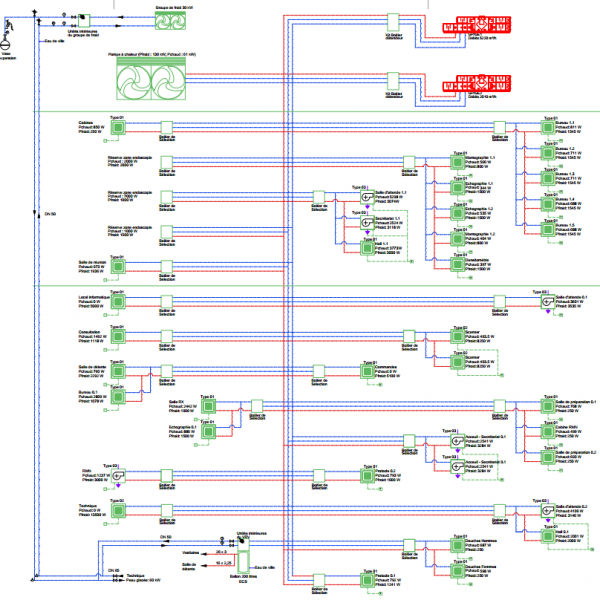Image resolution: width=600 pixels, height=600 pixels.
Task: Select the Bureau 1.5 terminal unit
Action: 546,232
